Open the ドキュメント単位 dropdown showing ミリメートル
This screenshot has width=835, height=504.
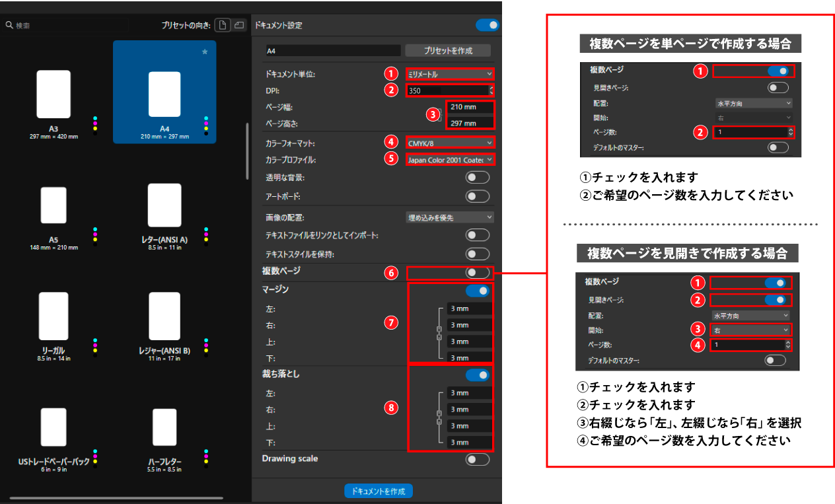click(x=449, y=74)
